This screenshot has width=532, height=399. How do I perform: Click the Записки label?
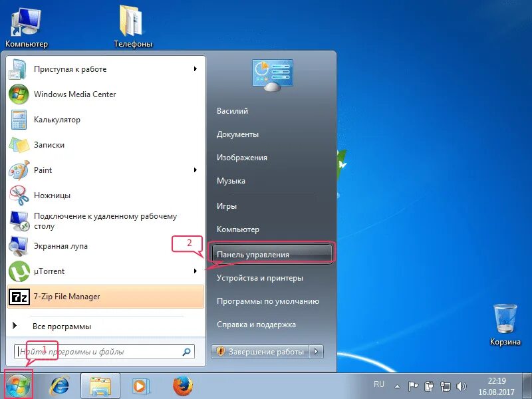[x=49, y=145]
